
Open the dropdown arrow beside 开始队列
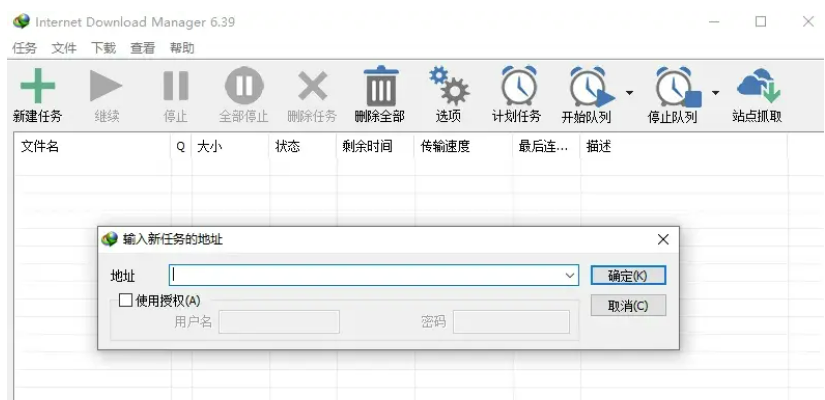[x=629, y=94]
